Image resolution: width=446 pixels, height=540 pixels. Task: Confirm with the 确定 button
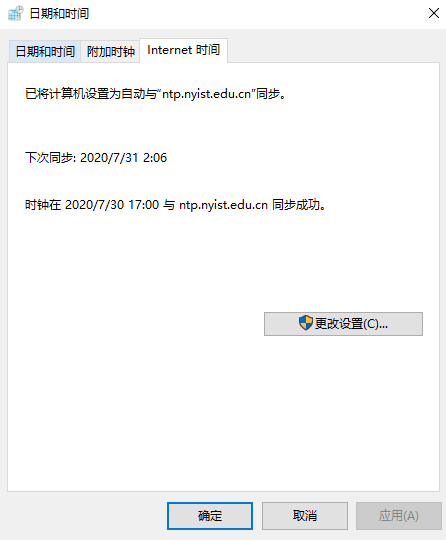click(x=210, y=516)
